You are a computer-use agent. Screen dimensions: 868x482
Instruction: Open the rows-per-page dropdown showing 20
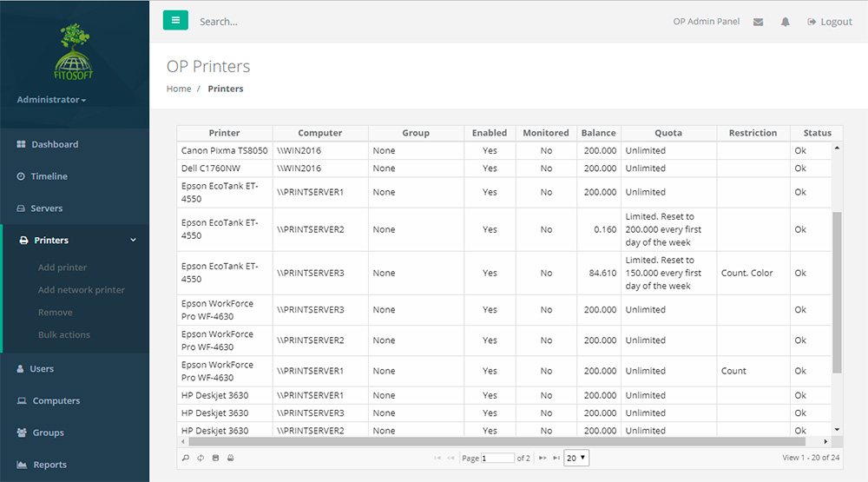[576, 458]
